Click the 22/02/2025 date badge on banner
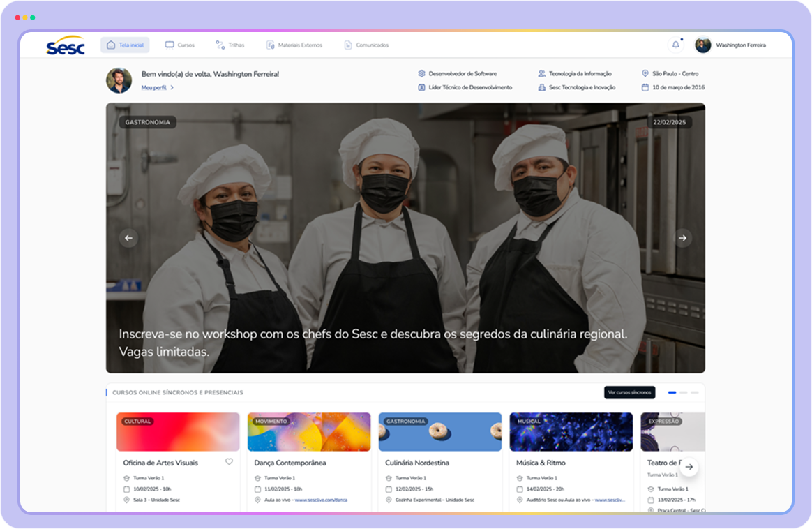 pyautogui.click(x=669, y=122)
